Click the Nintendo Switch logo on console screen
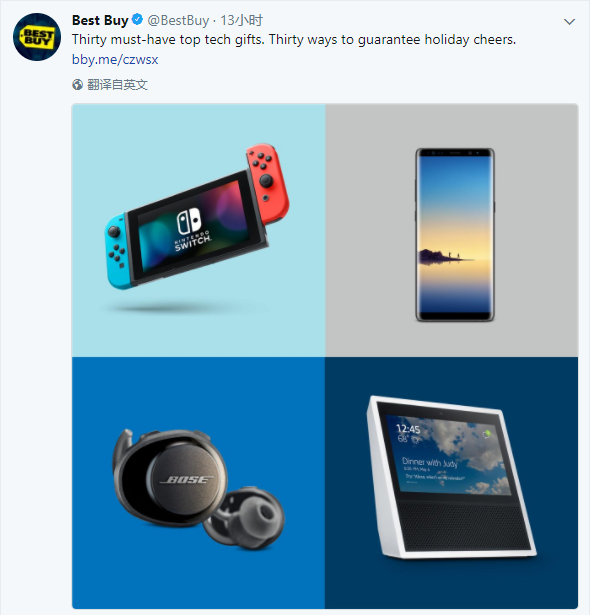The height and width of the screenshot is (615, 590). (x=192, y=229)
